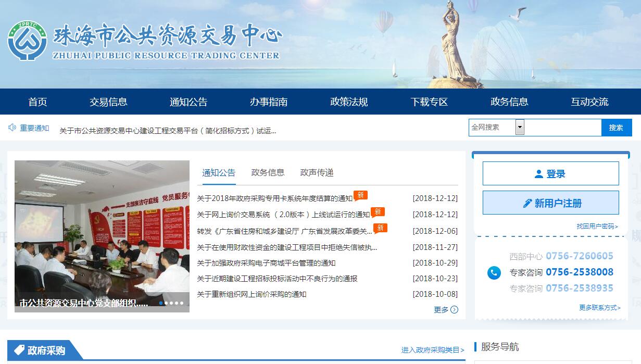Click the search text input field
This screenshot has height=364, width=641.
click(562, 127)
